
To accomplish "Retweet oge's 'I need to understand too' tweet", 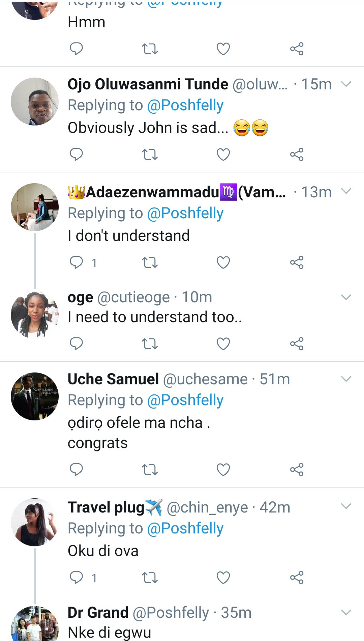I will pos(150,344).
